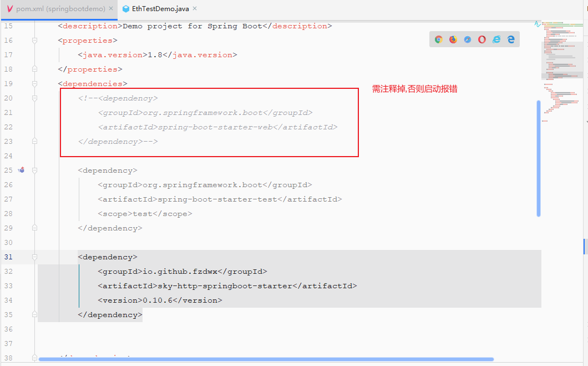Open preview in Safari browser

pyautogui.click(x=467, y=39)
